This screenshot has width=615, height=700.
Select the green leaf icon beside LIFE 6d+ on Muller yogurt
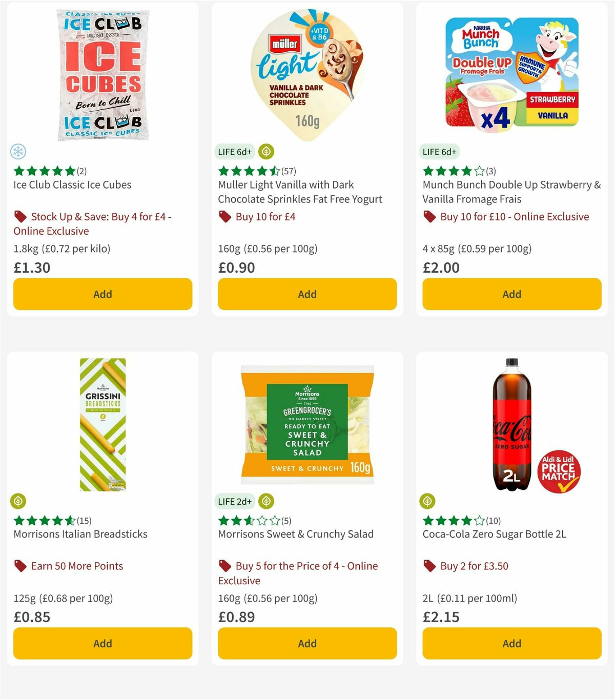pyautogui.click(x=266, y=151)
